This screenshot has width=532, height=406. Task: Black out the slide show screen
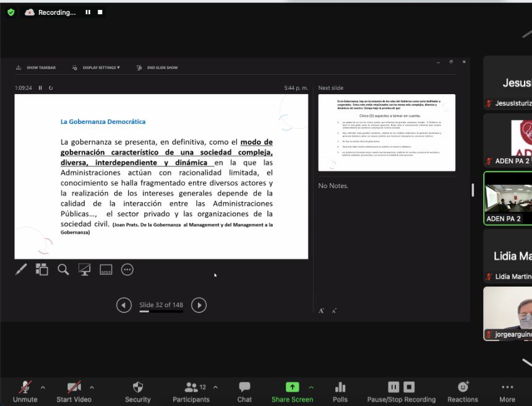(x=85, y=270)
